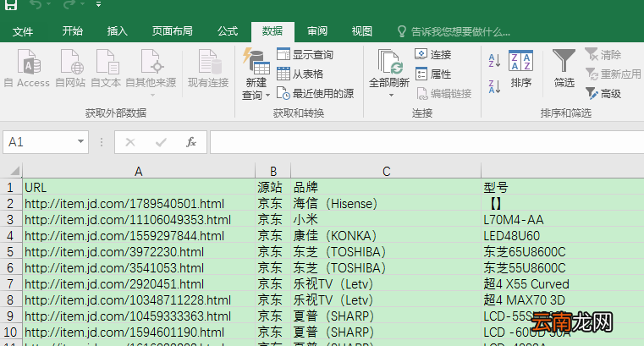
Task: Open the 排序 sort dialog
Action: [520, 69]
